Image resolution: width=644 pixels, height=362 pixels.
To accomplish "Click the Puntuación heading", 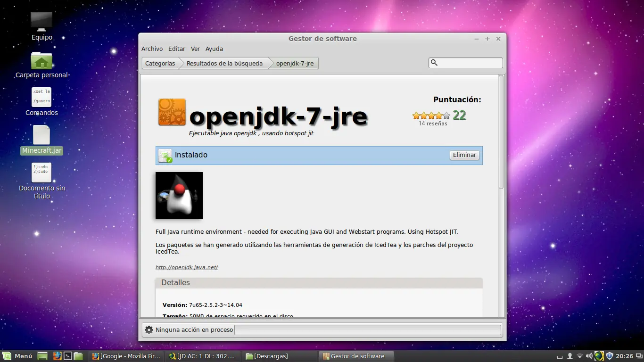I will click(x=457, y=99).
